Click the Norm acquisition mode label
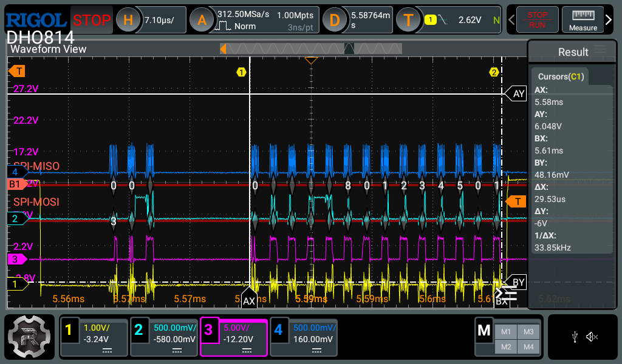Viewport: 622px width, 364px height. (x=245, y=26)
